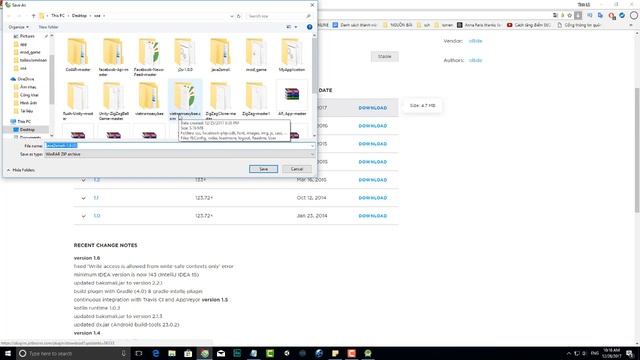Open the Cổng thông tin bookmark
Screen dimensions: 640x360
coord(579,25)
